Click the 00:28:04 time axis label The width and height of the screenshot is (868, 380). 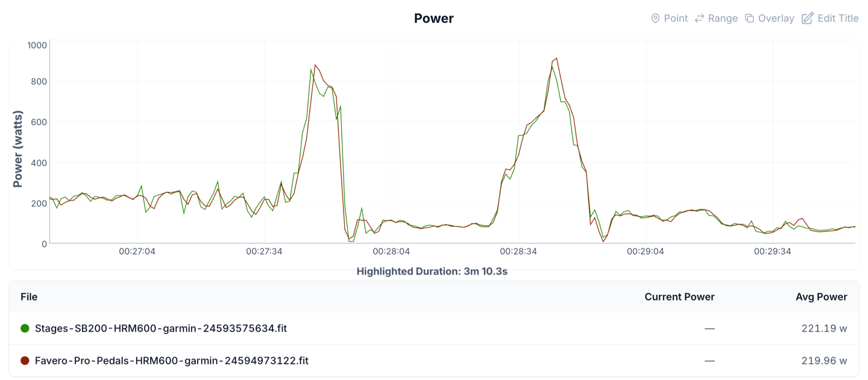391,252
